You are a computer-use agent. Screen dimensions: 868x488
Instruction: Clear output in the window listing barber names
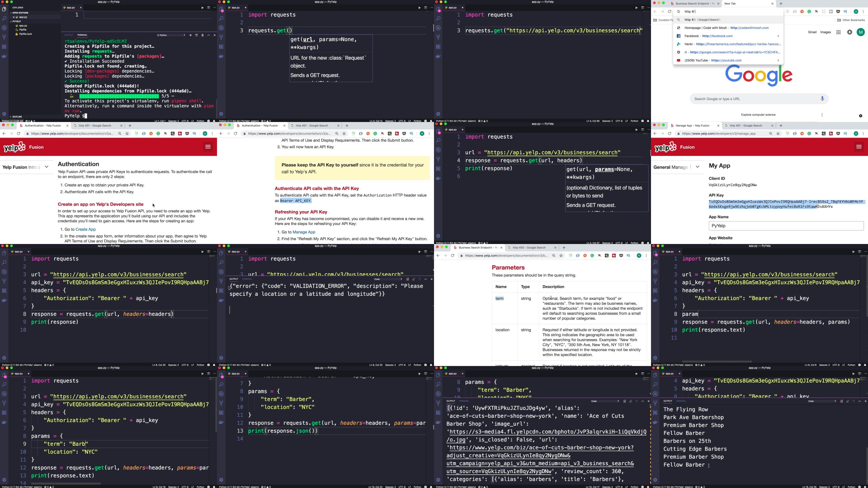pyautogui.click(x=841, y=401)
